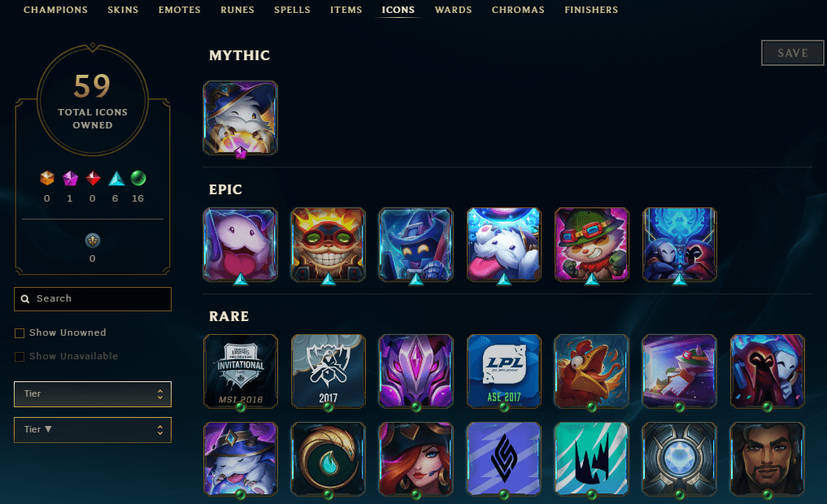Choose the LPL ASE 2017 icon
This screenshot has height=504, width=827.
coord(503,371)
